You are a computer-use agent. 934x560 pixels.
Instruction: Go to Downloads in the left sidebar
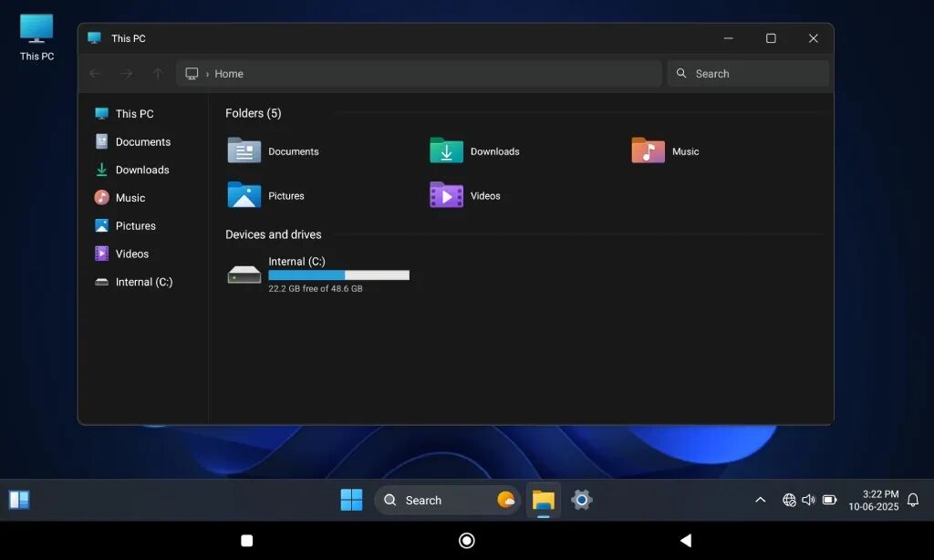pyautogui.click(x=141, y=170)
